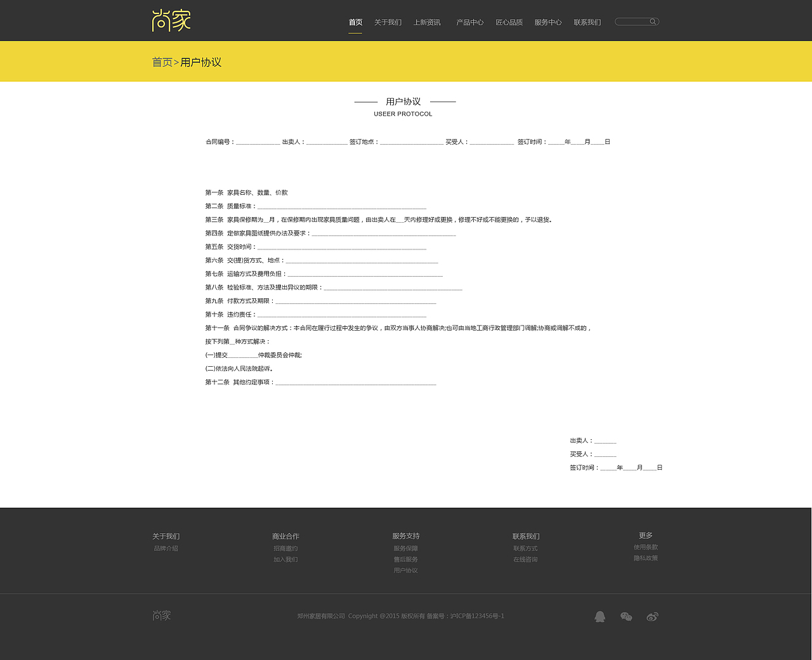Click the bottom 买受人 signature line
Image resolution: width=812 pixels, height=660 pixels.
[593, 454]
